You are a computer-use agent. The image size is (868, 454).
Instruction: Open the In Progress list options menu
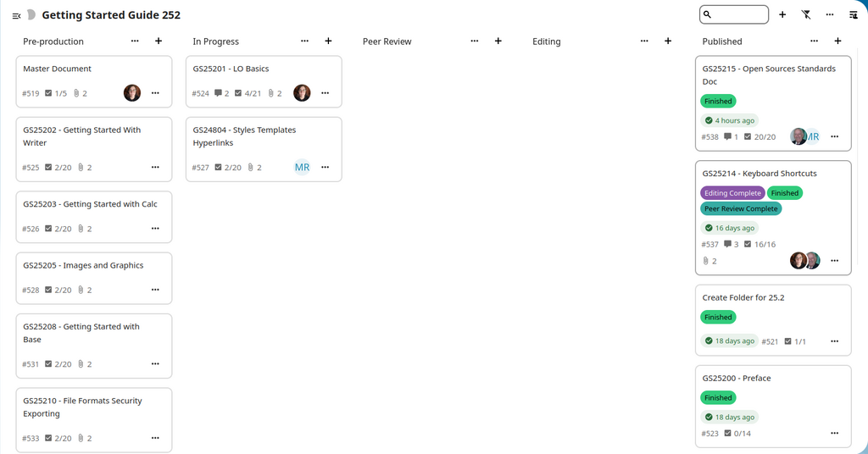coord(304,42)
